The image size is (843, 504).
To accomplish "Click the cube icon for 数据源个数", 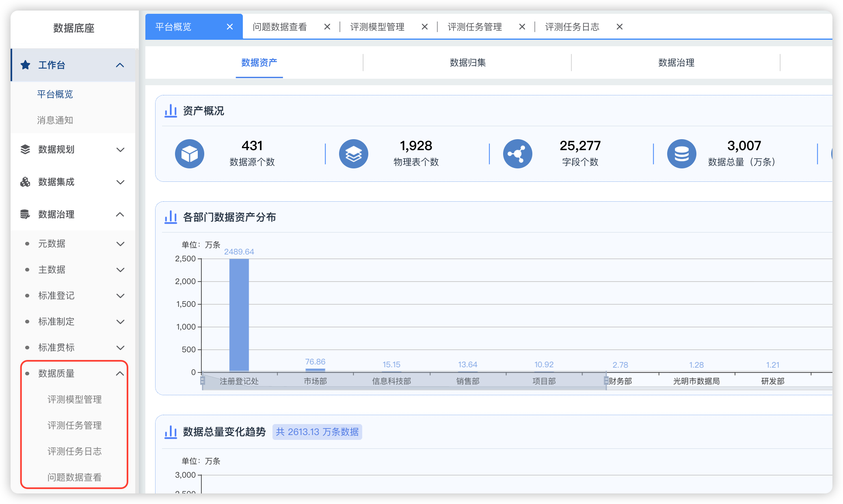I will 190,154.
